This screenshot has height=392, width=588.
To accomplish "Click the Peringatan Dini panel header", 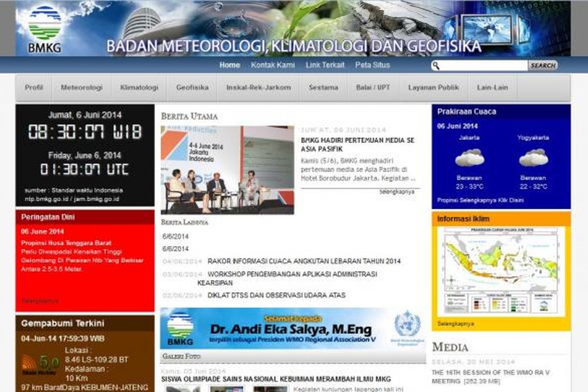I will coord(85,217).
